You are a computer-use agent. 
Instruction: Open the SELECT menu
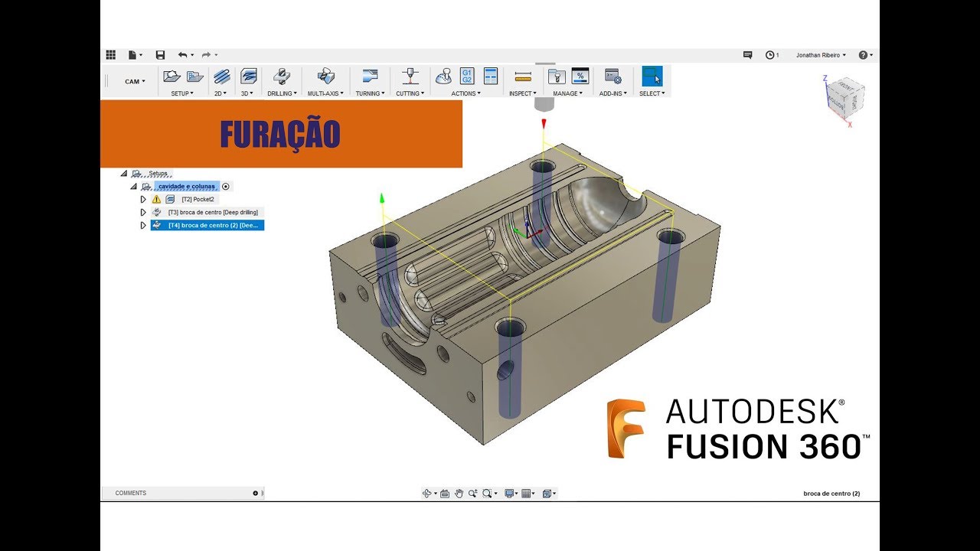point(652,93)
